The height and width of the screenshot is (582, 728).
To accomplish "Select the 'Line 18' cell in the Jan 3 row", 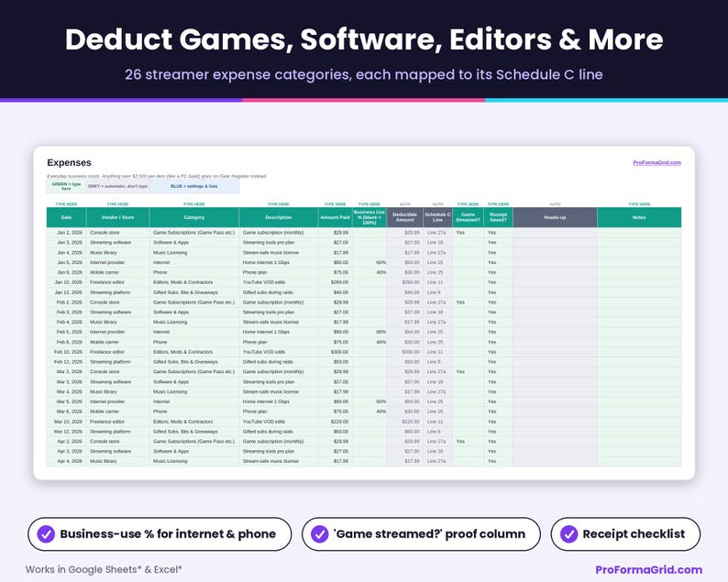I will coord(438,242).
